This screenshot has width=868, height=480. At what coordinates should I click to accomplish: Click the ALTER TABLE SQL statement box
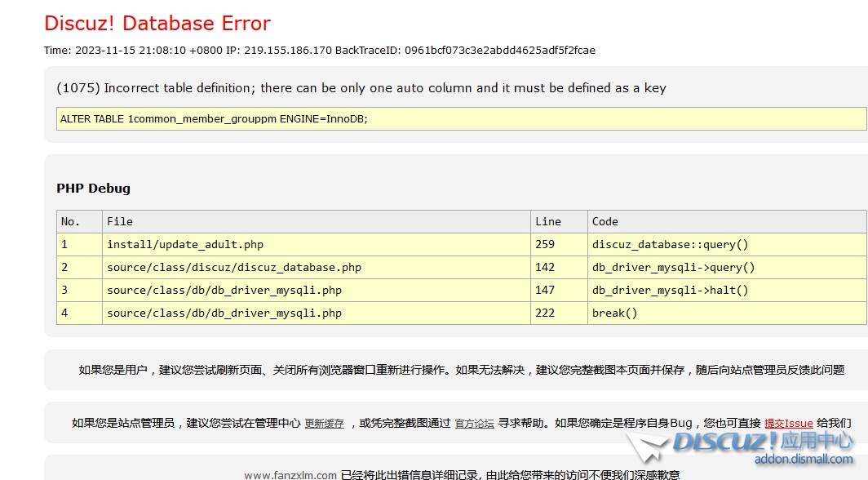click(x=462, y=118)
